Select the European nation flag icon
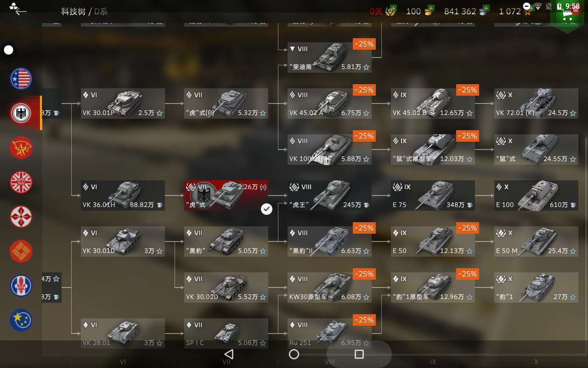 pos(21,320)
